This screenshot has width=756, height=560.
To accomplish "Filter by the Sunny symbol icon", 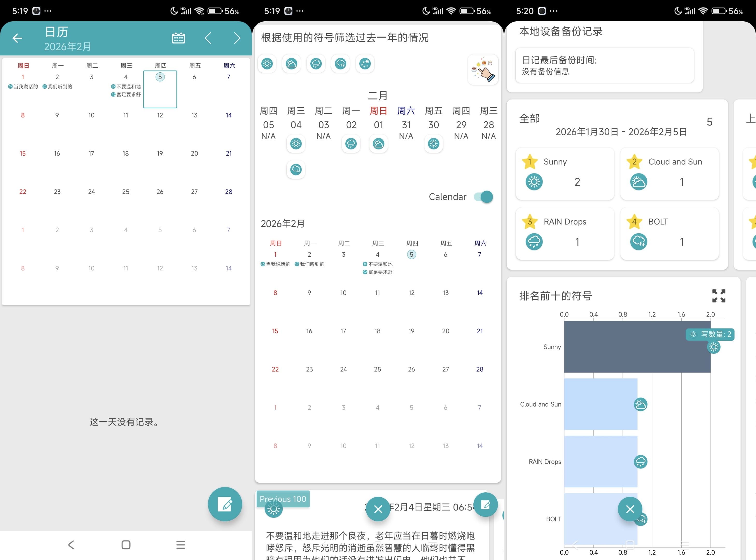I will point(267,64).
